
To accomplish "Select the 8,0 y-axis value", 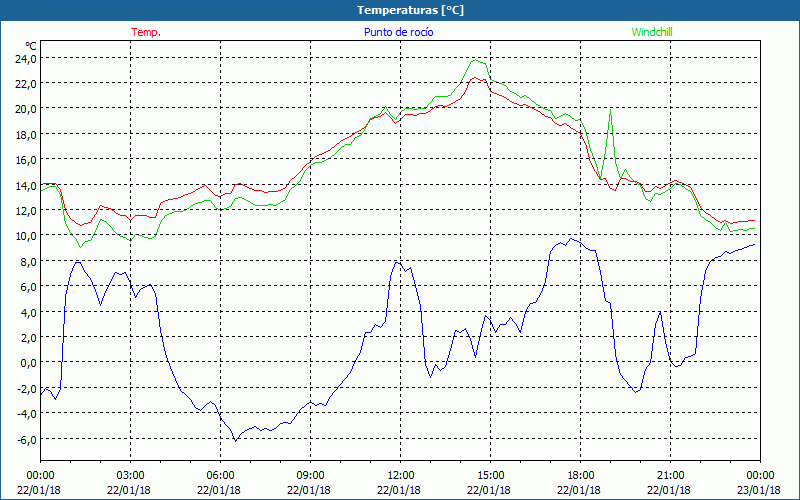I will point(29,262).
